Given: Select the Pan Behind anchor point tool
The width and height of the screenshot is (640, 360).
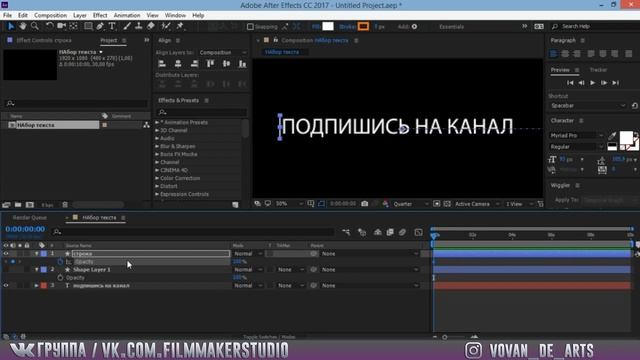Looking at the screenshot, I should (x=74, y=27).
